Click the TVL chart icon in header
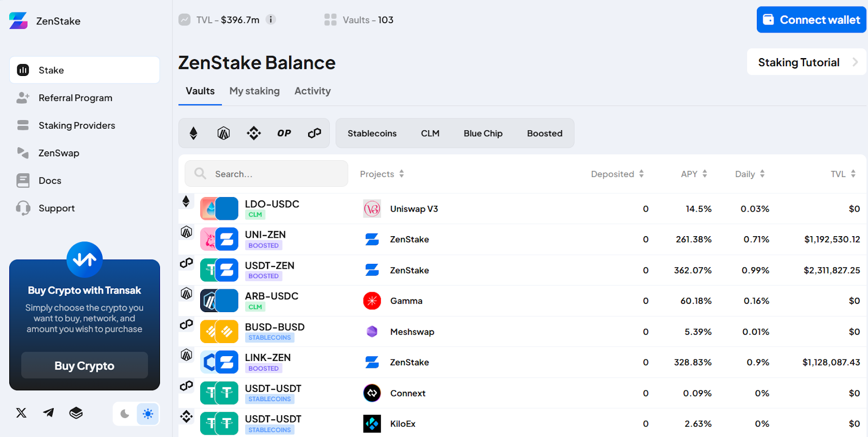 [184, 20]
